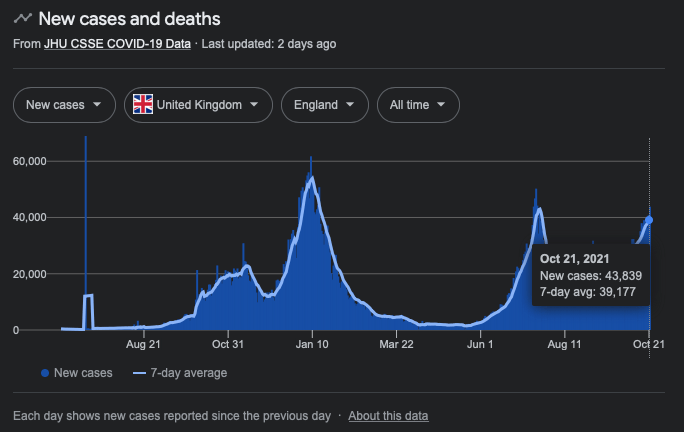Click the About this data link
Image resolution: width=684 pixels, height=432 pixels.
388,415
